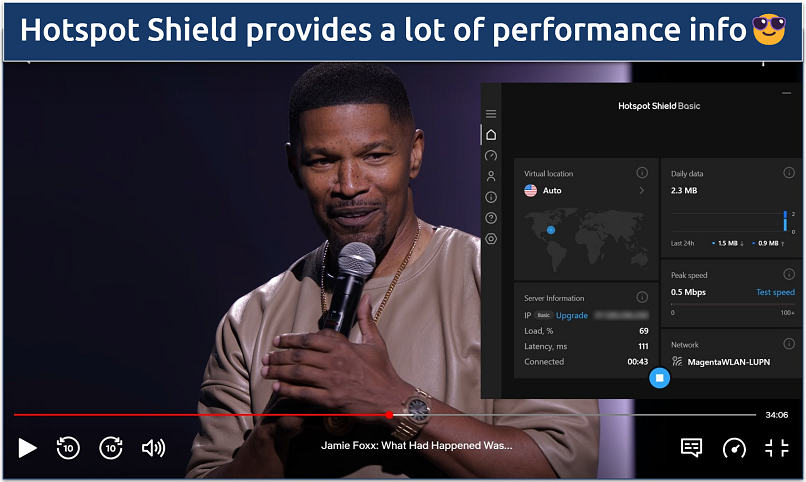The height and width of the screenshot is (482, 806).
Task: Expand the Auto virtual location chevron
Action: tap(642, 190)
